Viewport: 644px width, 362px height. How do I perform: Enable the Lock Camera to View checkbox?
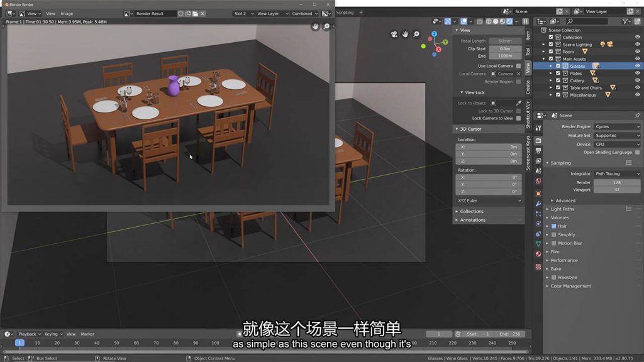pos(518,118)
